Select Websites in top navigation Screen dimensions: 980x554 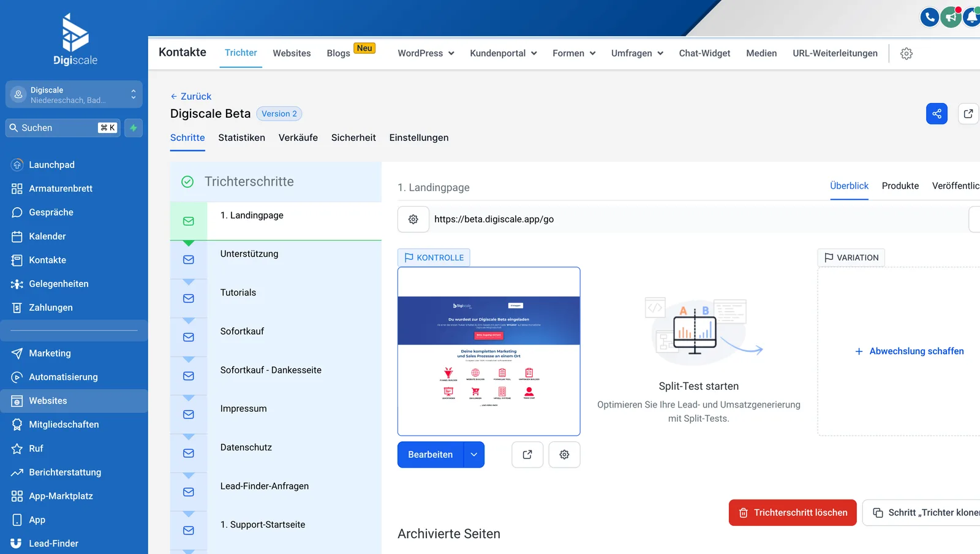pyautogui.click(x=292, y=53)
